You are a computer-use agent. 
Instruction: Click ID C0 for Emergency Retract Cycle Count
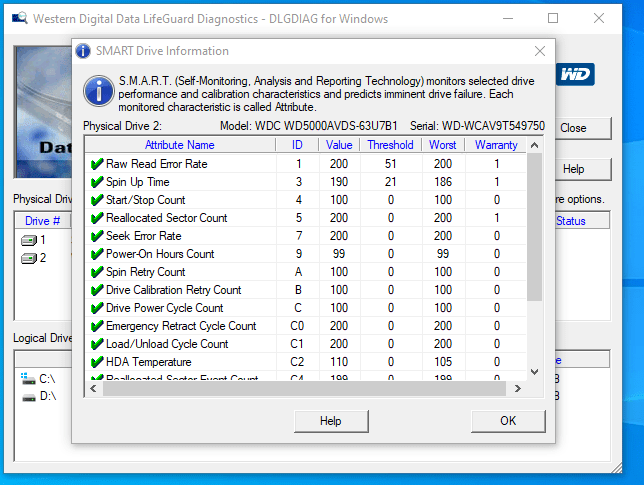[297, 326]
